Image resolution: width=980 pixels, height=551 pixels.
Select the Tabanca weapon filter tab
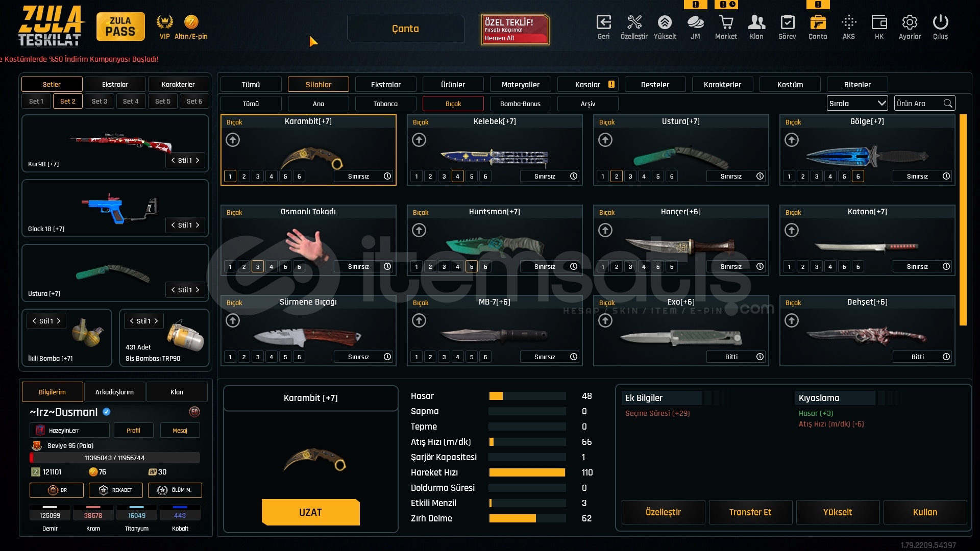(385, 104)
